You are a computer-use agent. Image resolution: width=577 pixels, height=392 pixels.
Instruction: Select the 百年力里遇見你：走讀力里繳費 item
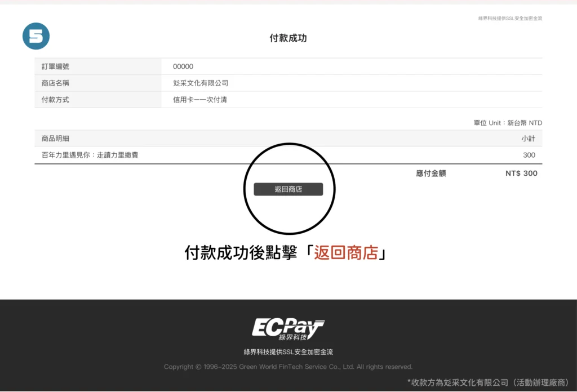click(x=90, y=155)
